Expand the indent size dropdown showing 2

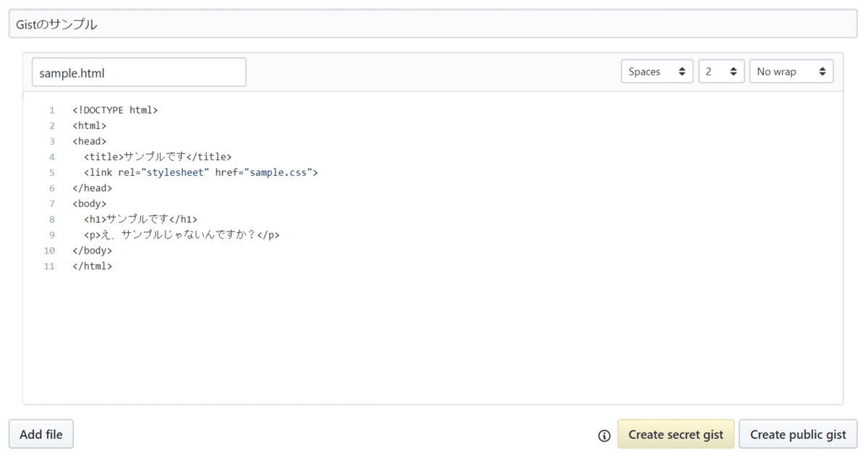click(x=721, y=72)
